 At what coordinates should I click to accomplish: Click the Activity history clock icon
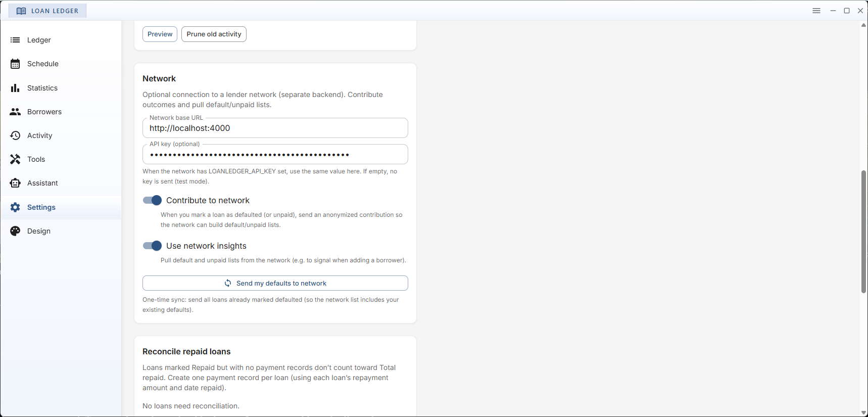15,135
